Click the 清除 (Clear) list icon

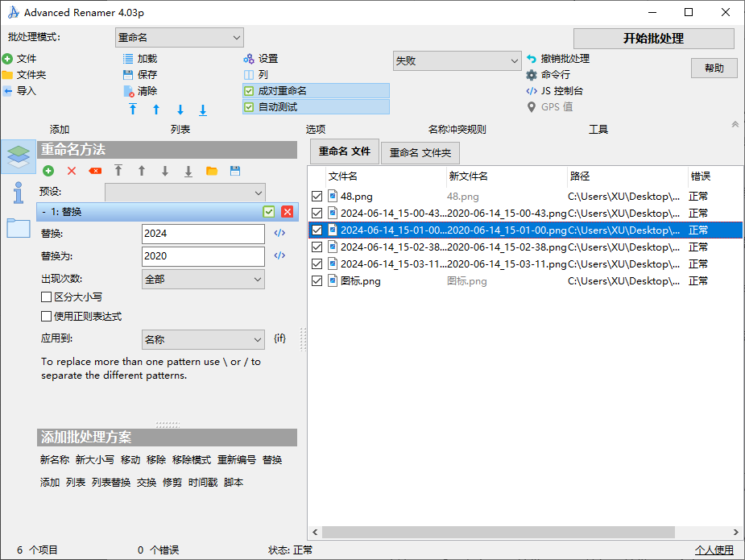pos(127,90)
